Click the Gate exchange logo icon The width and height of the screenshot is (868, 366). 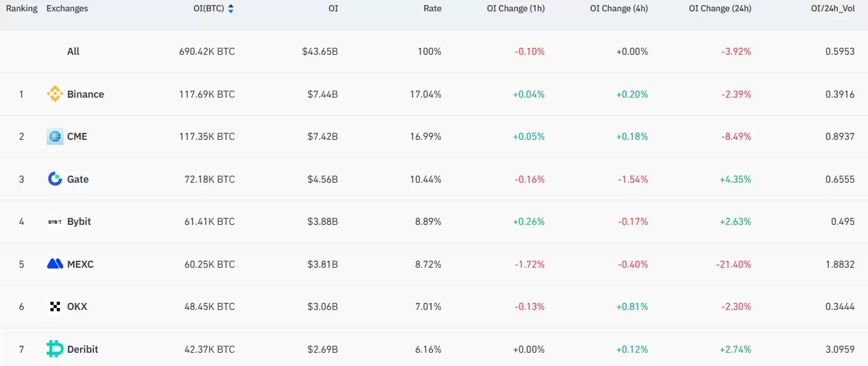[x=55, y=179]
